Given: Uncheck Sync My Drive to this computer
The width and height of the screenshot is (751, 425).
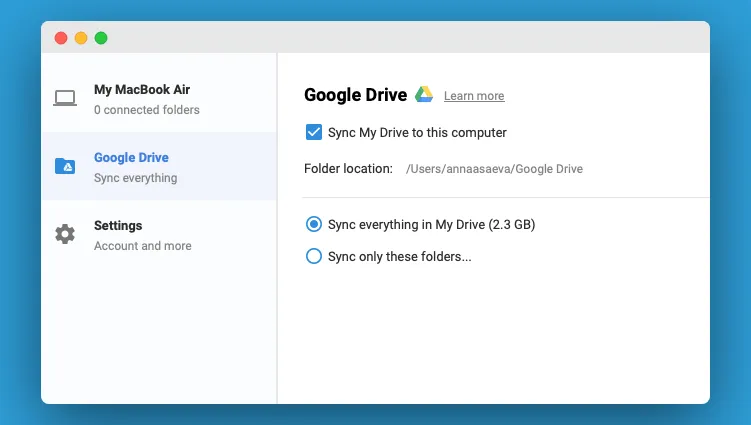Looking at the screenshot, I should 314,132.
